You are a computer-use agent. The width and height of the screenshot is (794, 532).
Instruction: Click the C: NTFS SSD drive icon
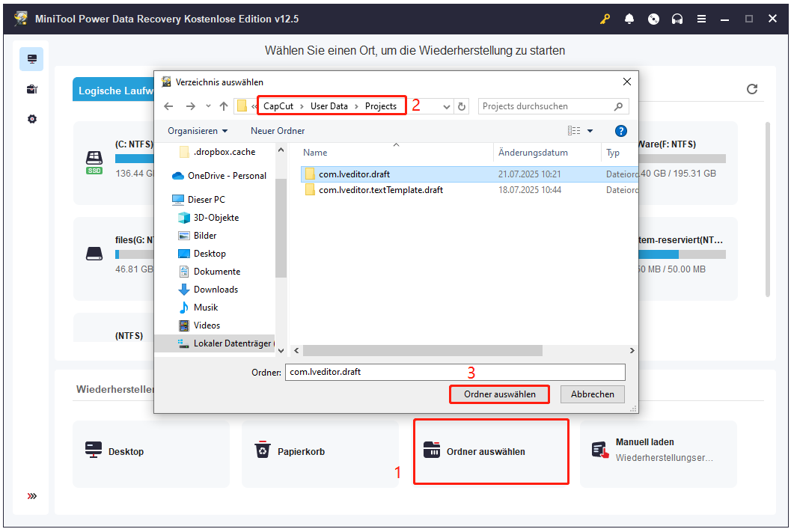click(94, 162)
